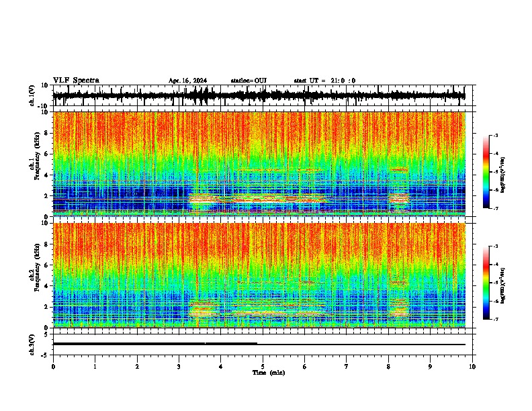This screenshot has width=532, height=411.
Task: Click the "ch.3(V)" axis label
Action: 32,345
